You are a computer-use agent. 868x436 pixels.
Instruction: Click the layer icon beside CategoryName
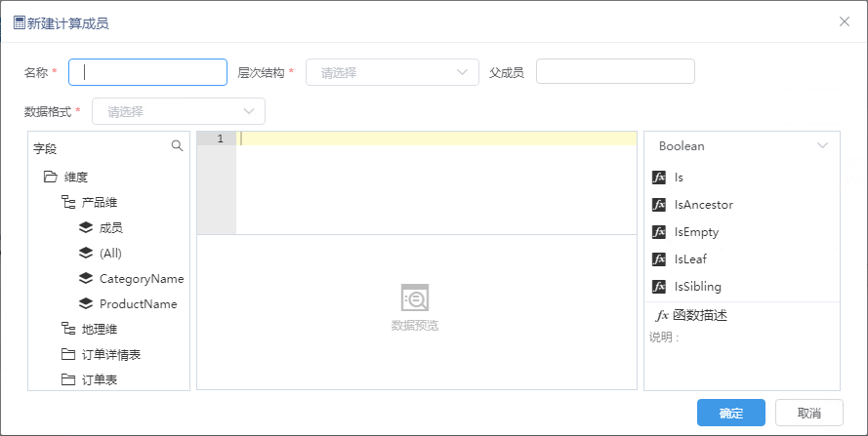point(86,278)
